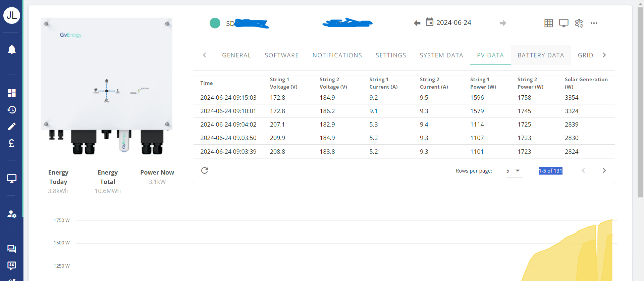The height and width of the screenshot is (281, 644).
Task: Click the highlighted 1-5 of 131 text
Action: [x=550, y=171]
